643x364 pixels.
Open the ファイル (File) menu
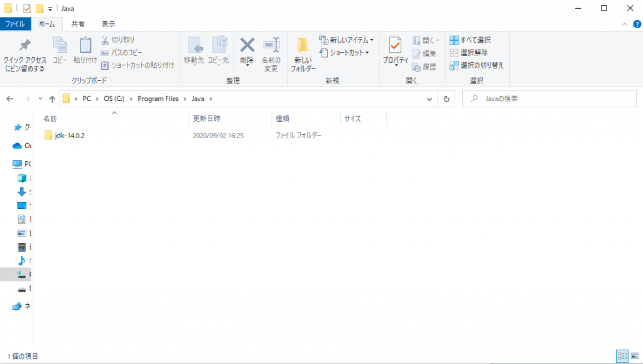[x=14, y=24]
